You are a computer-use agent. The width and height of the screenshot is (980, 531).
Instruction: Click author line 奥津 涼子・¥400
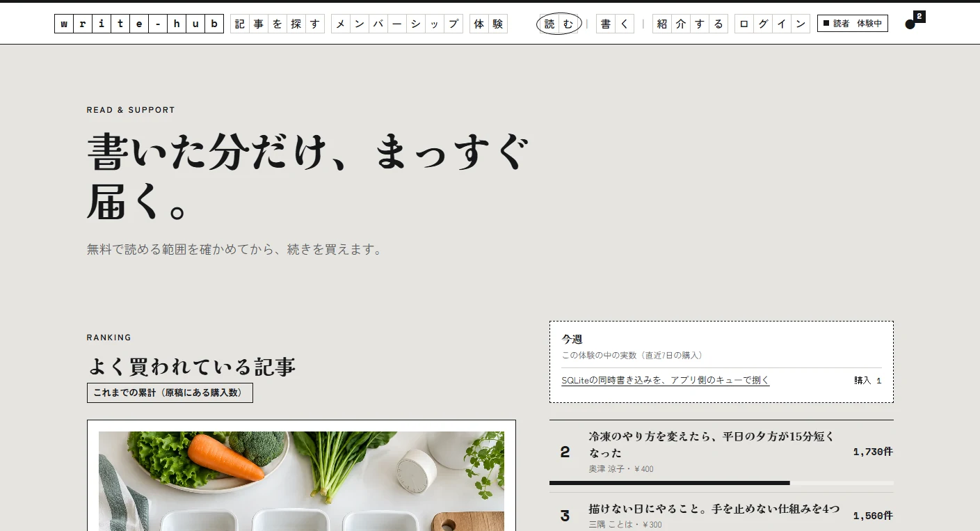click(621, 469)
